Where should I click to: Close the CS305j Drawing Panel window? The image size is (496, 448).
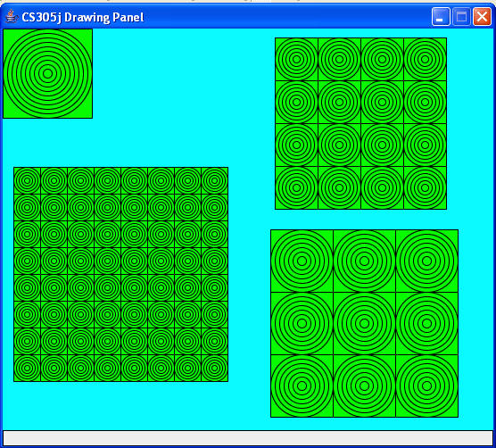tap(482, 16)
